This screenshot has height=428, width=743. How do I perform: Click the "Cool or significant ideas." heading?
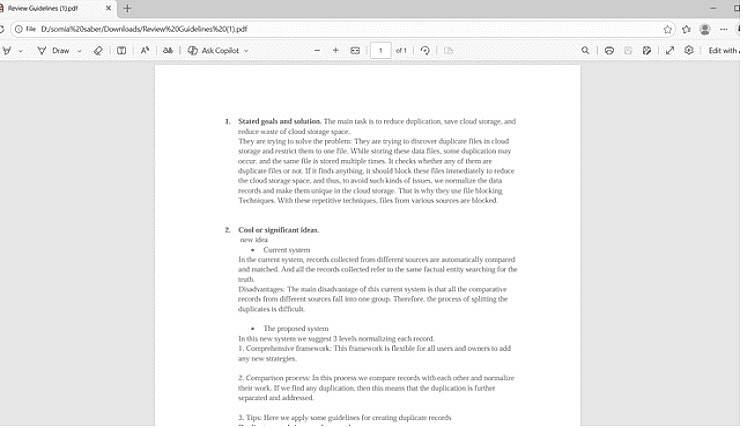(279, 230)
